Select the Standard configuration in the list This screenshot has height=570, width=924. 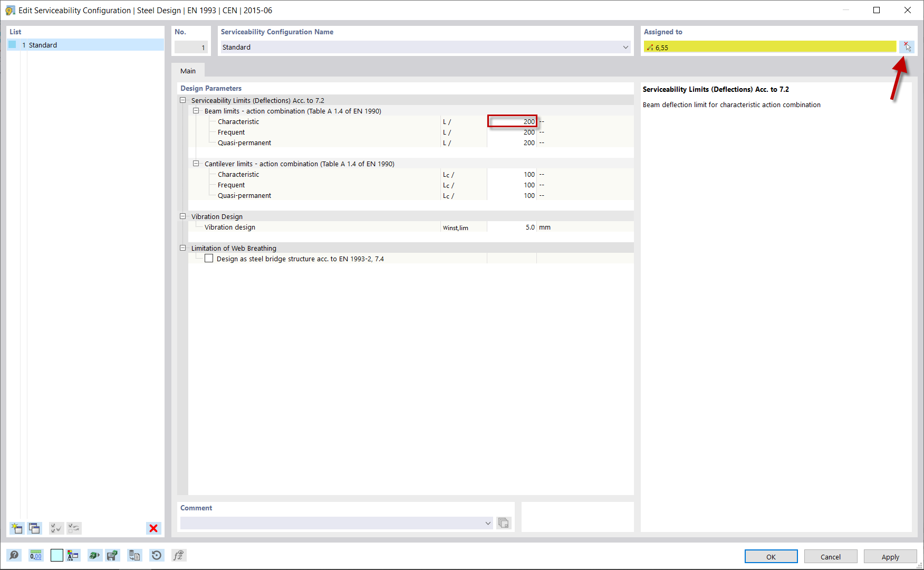pos(43,45)
